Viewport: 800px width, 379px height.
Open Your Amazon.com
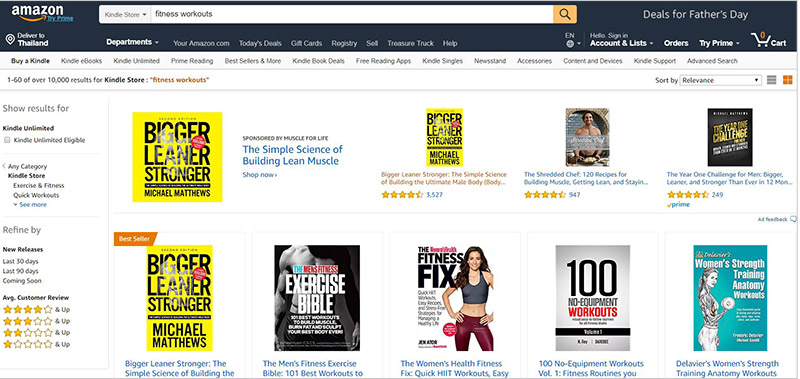coord(201,43)
